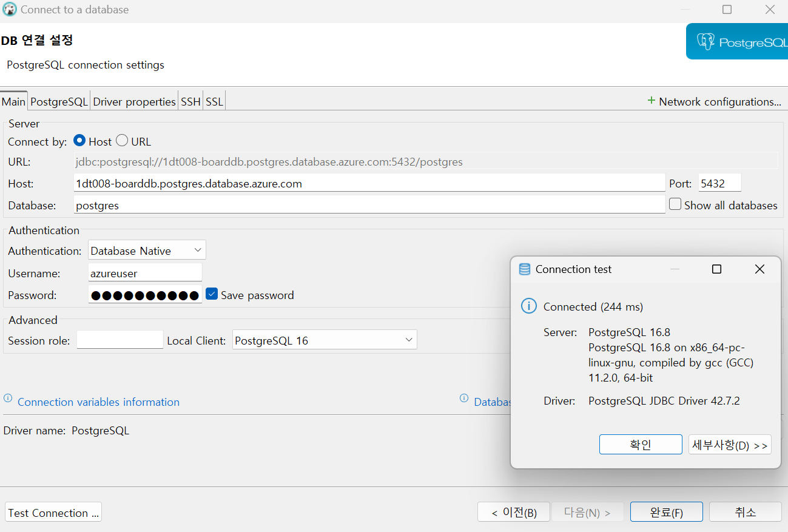Maximize the Connect to a database window

click(727, 9)
